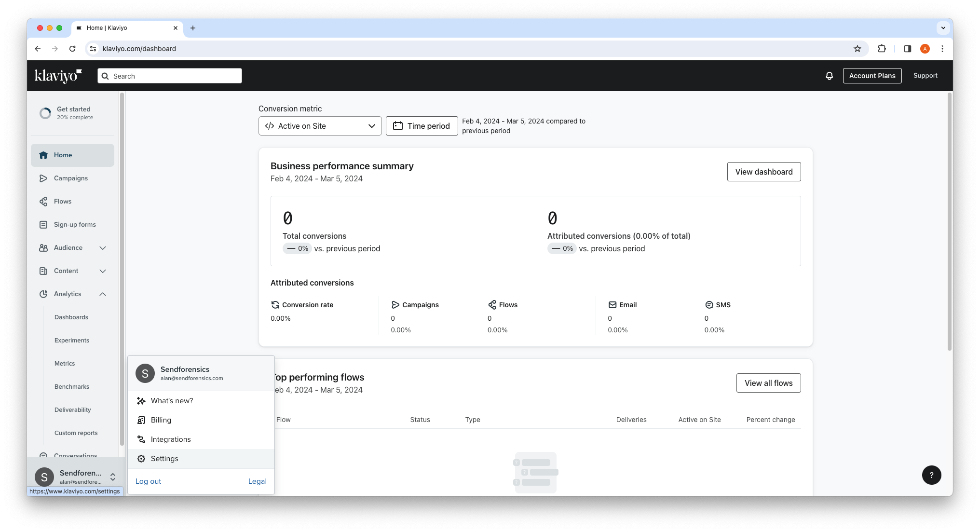980x532 pixels.
Task: Bookmark this page with star icon
Action: click(x=857, y=49)
